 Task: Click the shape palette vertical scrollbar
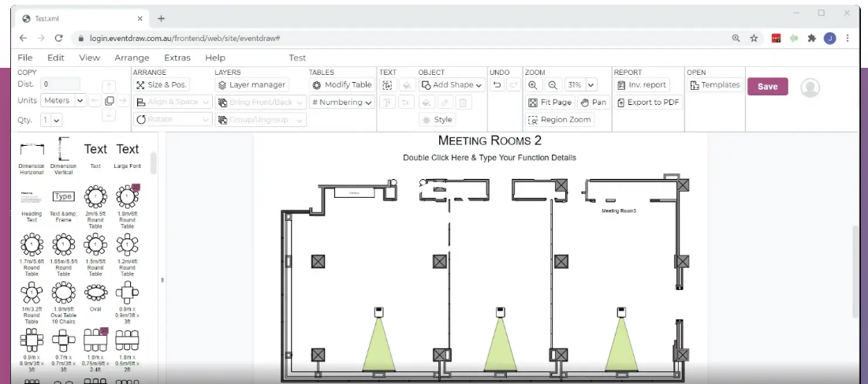(154, 163)
